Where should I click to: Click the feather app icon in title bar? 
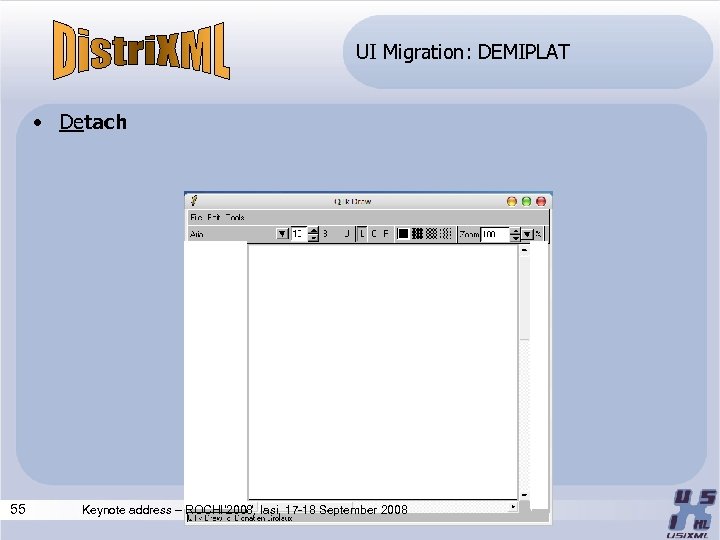(194, 200)
